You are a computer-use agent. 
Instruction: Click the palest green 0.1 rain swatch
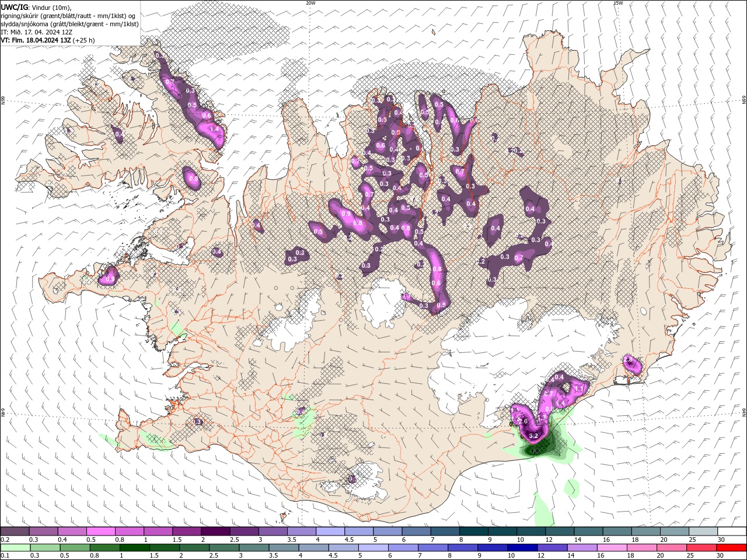tap(15, 548)
